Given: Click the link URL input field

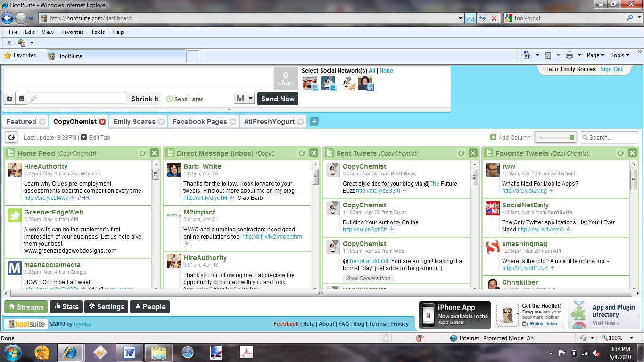Looking at the screenshot, I should [x=77, y=99].
